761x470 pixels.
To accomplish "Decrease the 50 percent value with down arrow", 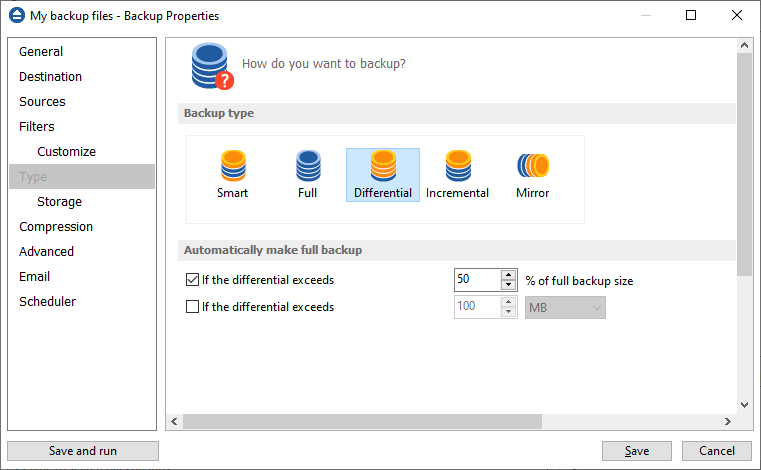I will [x=508, y=285].
